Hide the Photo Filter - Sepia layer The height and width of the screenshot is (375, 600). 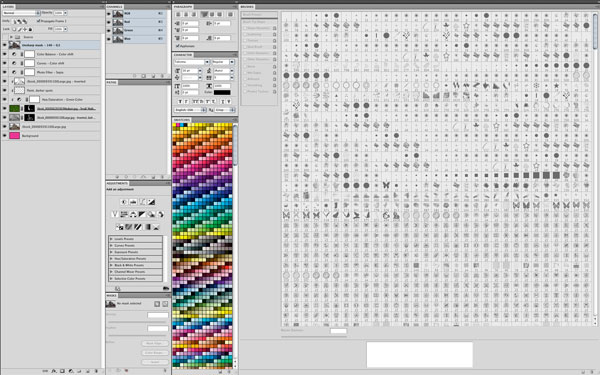tap(5, 72)
